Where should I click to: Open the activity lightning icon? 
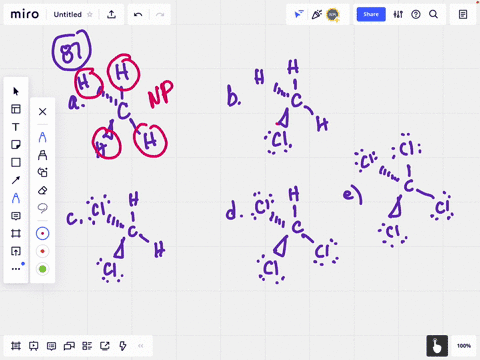coord(123,346)
